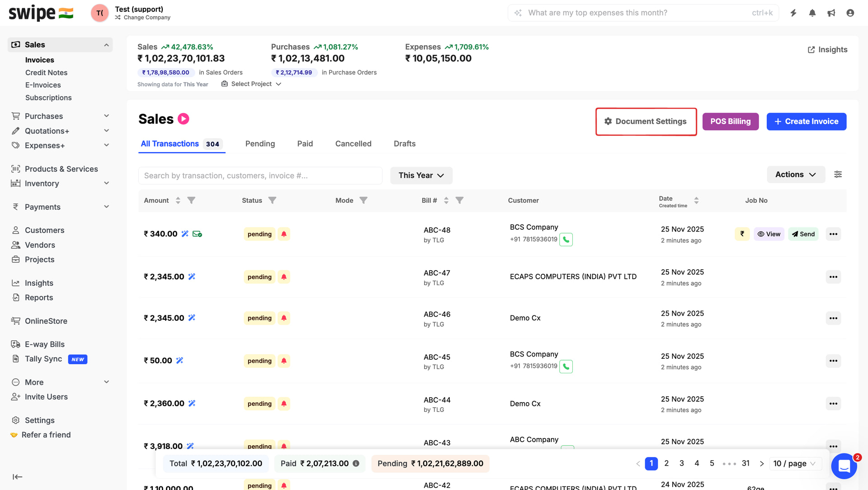Switch to the Pending tab
Screen dimensions: 868x490
click(x=260, y=144)
